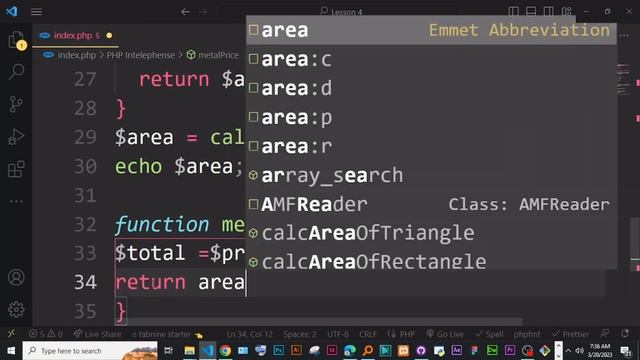Image resolution: width=640 pixels, height=360 pixels.
Task: Open remote window status bar icon
Action: (11, 333)
